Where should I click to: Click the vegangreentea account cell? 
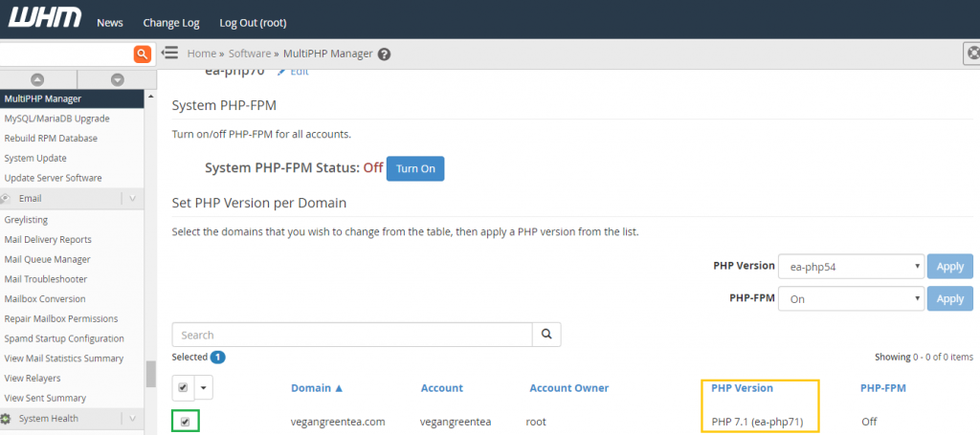(456, 422)
